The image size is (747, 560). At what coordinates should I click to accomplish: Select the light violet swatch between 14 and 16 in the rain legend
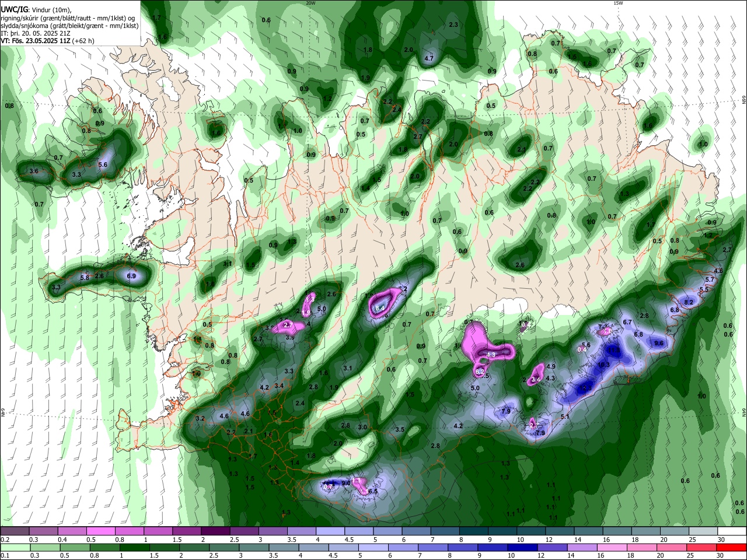582,547
